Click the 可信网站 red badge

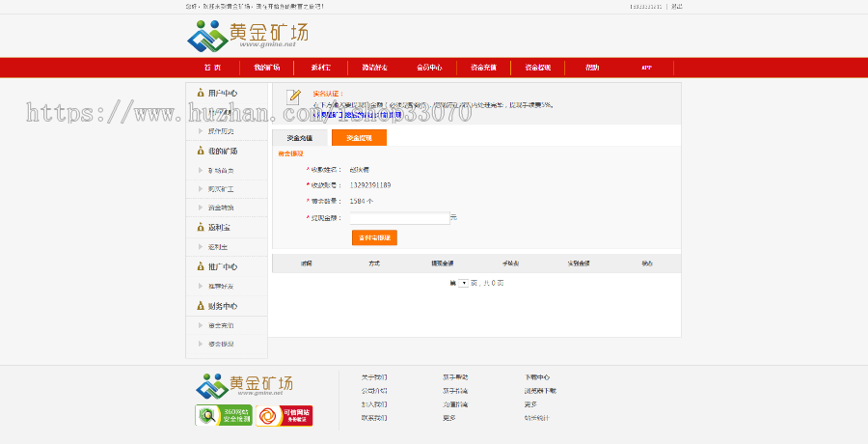(284, 416)
